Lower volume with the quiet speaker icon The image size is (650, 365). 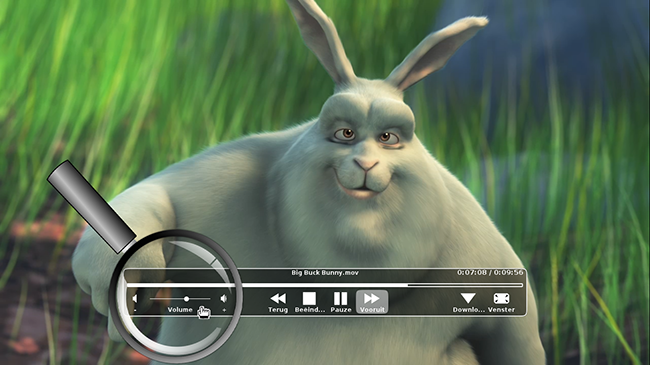(x=135, y=299)
